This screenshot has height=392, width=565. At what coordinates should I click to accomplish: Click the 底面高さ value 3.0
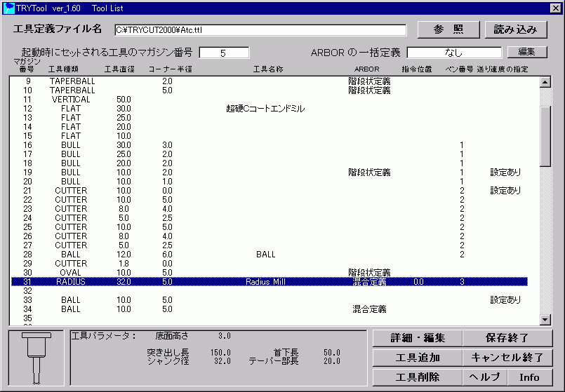[224, 336]
